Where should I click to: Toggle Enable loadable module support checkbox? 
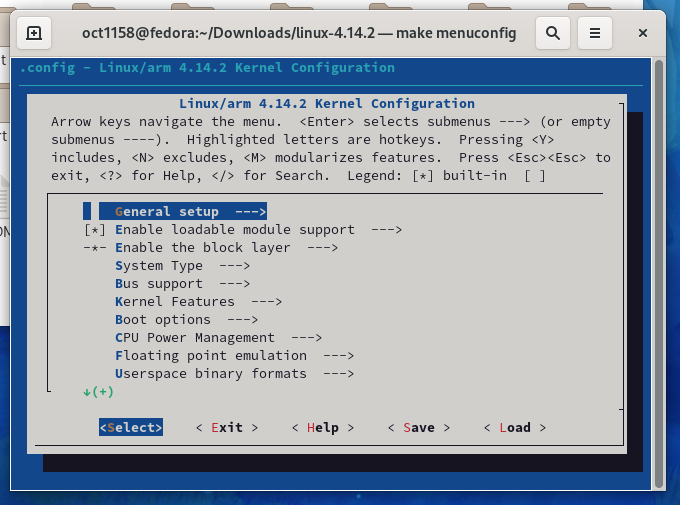click(x=95, y=230)
